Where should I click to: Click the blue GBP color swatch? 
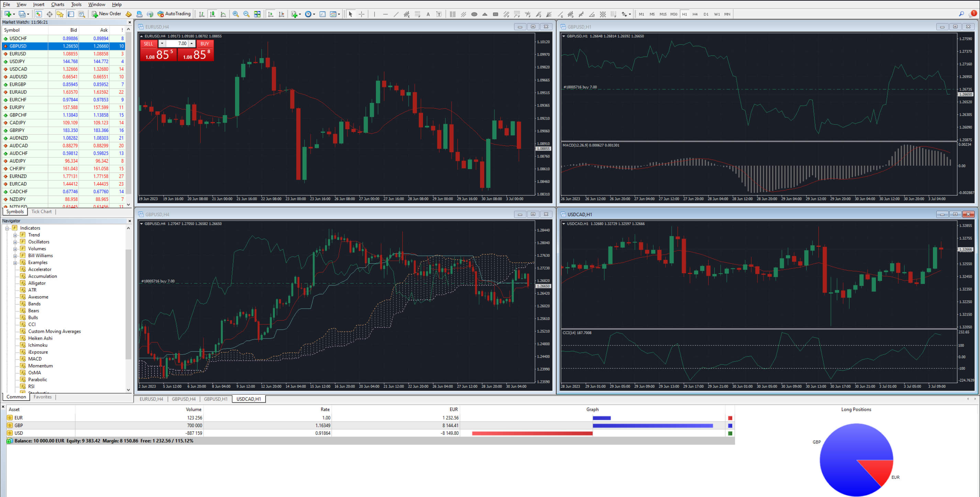(730, 426)
